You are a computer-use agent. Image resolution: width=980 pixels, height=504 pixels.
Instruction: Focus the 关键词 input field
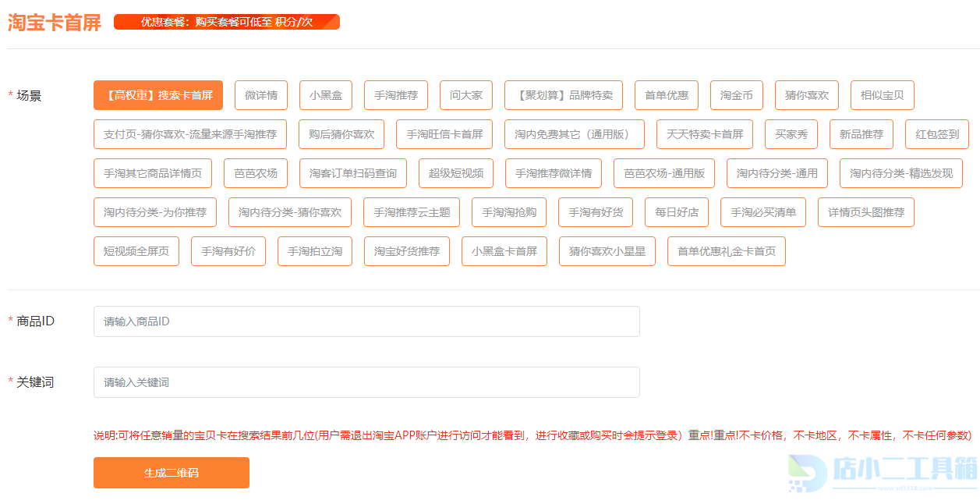coord(366,382)
